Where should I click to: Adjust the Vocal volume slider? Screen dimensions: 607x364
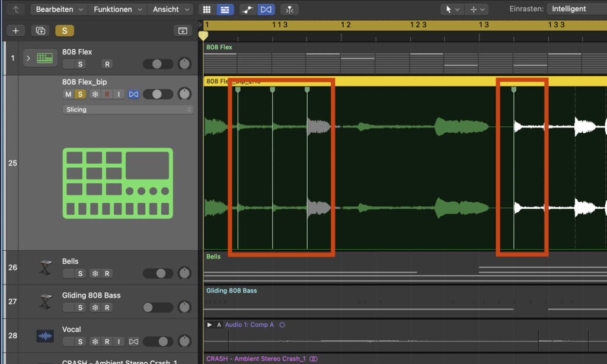point(158,341)
